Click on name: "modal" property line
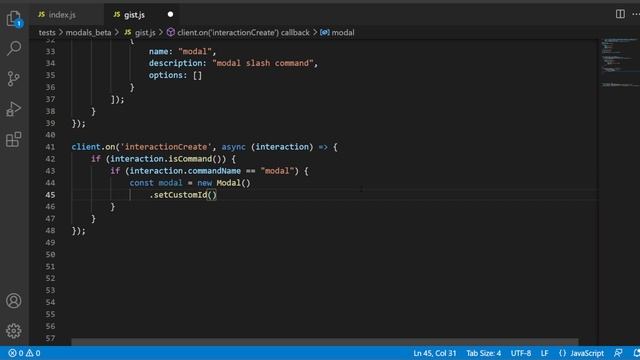The width and height of the screenshot is (640, 360). point(182,51)
